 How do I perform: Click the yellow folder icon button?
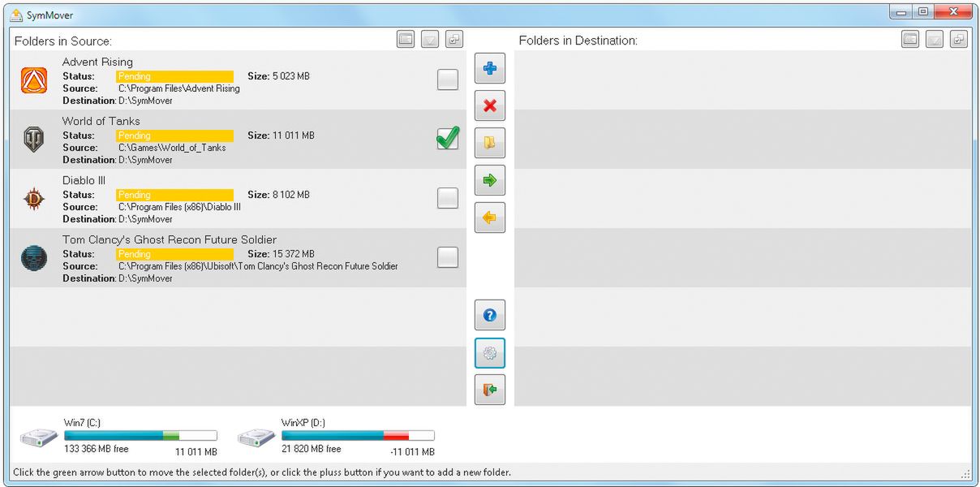489,143
